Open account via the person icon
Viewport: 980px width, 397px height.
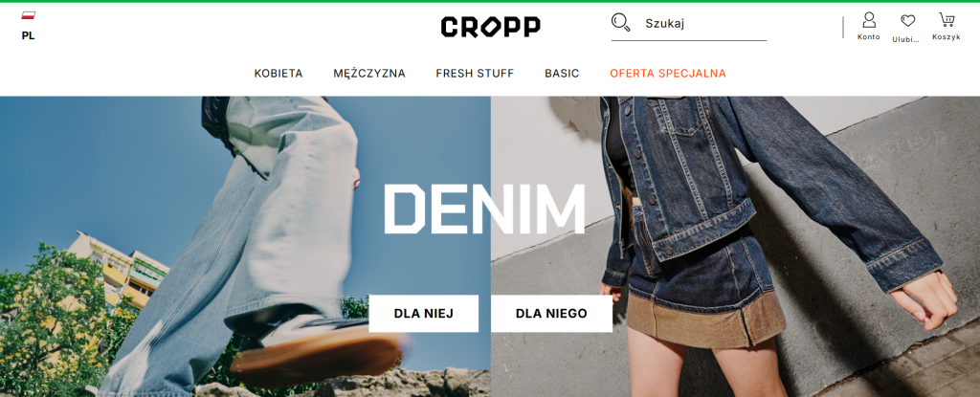[x=869, y=20]
